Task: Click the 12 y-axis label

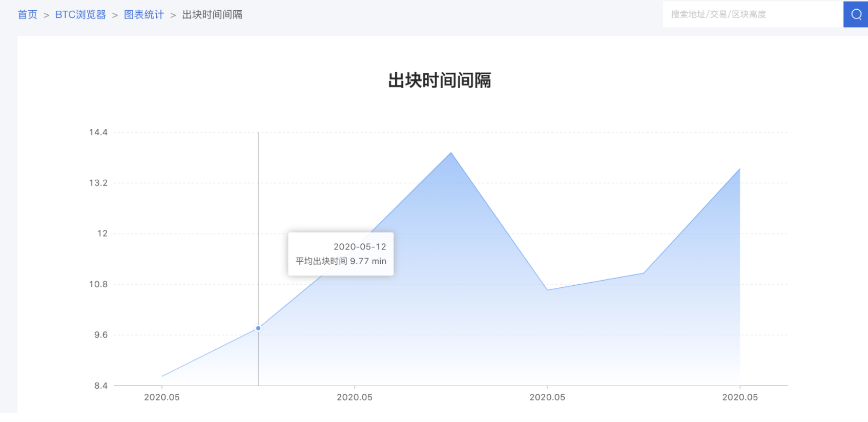Action: (x=102, y=234)
